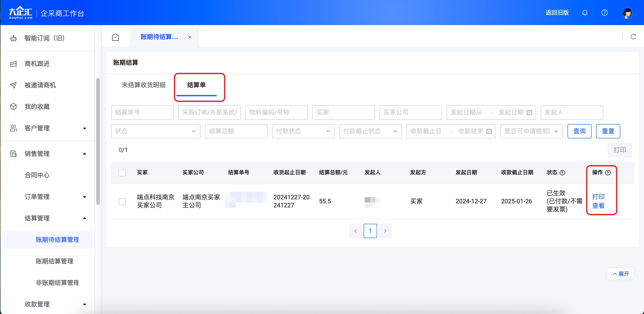Viewport: 644px width, 314px height.
Task: Click the 查询 button
Action: (579, 131)
